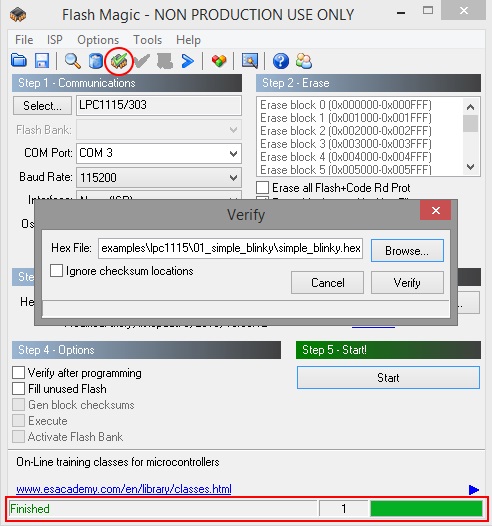The width and height of the screenshot is (492, 526).
Task: Click the Verify button in the dialog
Action: [407, 283]
